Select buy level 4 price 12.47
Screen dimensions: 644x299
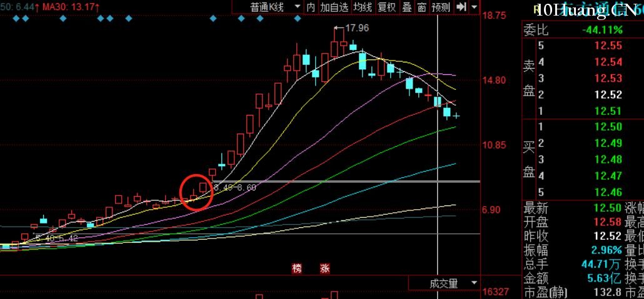[x=608, y=176]
